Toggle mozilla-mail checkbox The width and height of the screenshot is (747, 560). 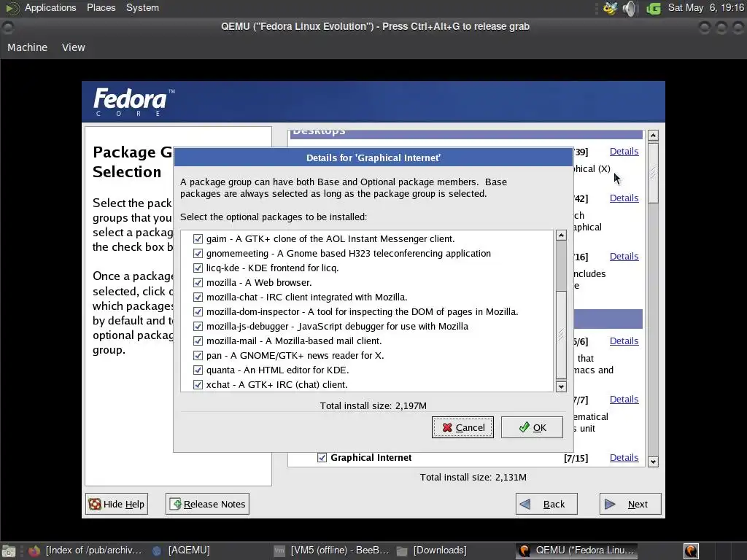(198, 341)
